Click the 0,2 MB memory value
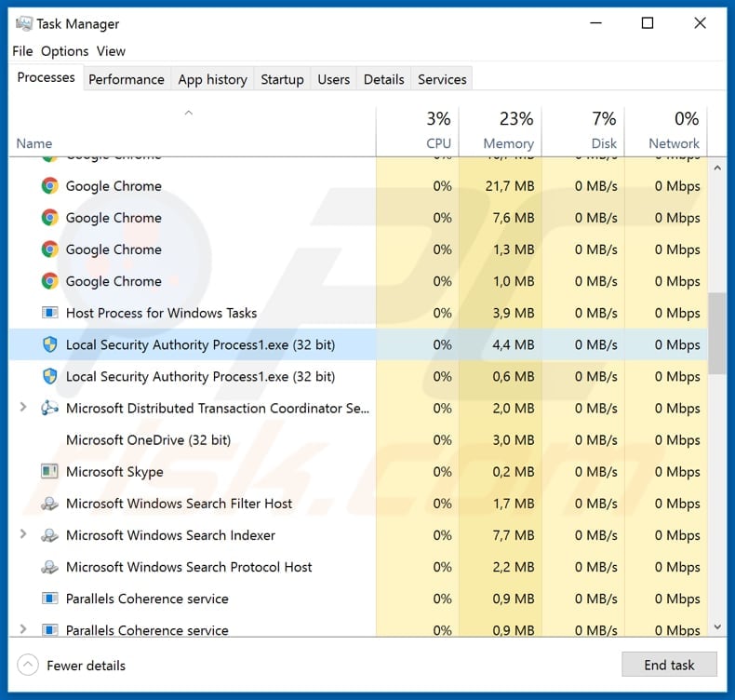This screenshot has width=735, height=700. point(514,472)
